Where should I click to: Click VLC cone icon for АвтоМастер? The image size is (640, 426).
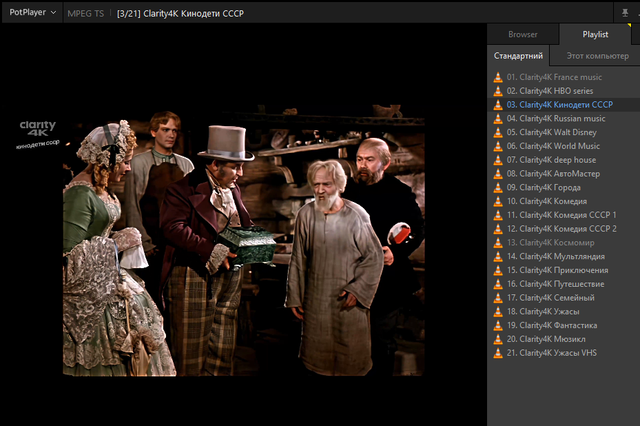(498, 174)
